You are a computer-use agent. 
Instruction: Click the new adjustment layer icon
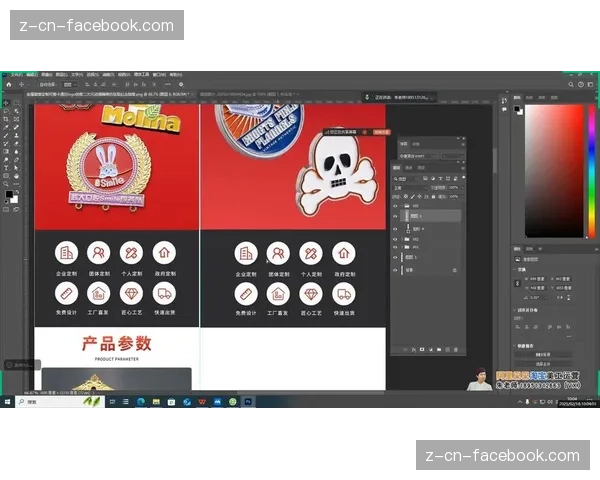[431, 349]
